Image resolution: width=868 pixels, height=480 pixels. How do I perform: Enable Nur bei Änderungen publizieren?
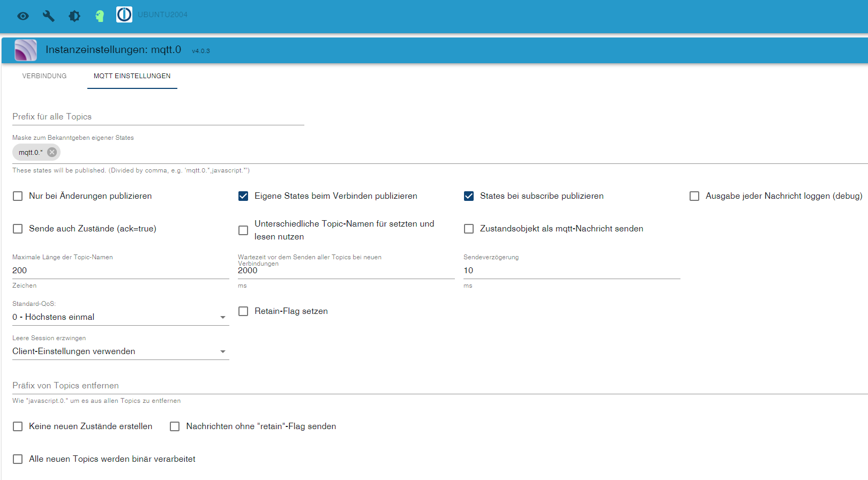click(x=18, y=196)
